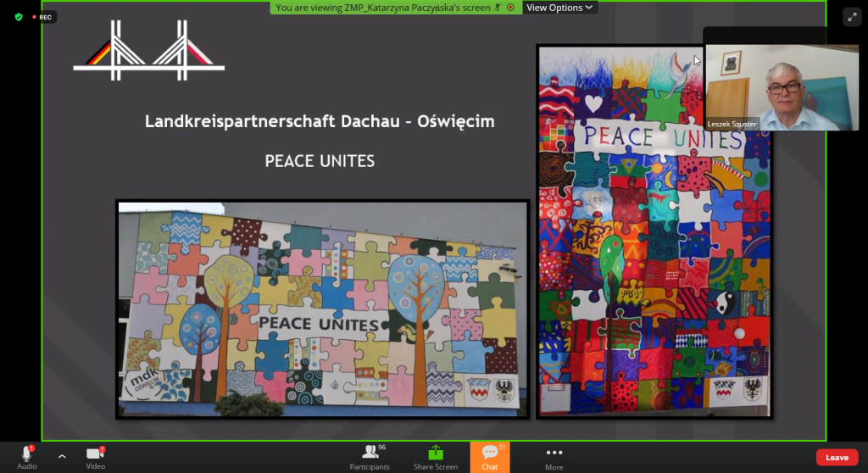Click the tall colorful mural photo

[x=654, y=231]
